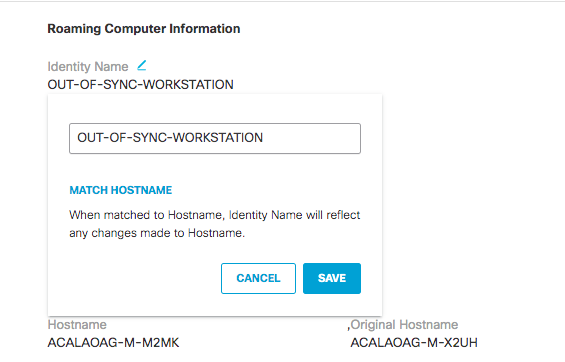Click the comma before Original Hostname
The image size is (565, 362).
[348, 327]
